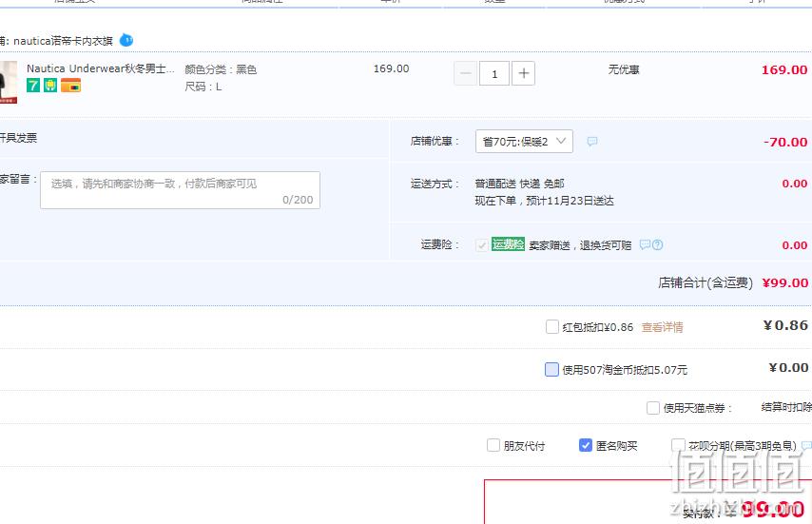The width and height of the screenshot is (812, 524).
Task: Check the 使用507淘金币抵扣 checkbox
Action: pos(551,369)
